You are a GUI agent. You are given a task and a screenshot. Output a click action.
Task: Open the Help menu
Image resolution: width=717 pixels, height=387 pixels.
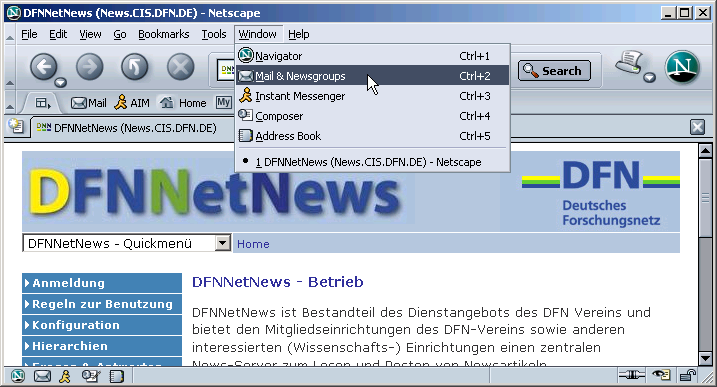[299, 34]
